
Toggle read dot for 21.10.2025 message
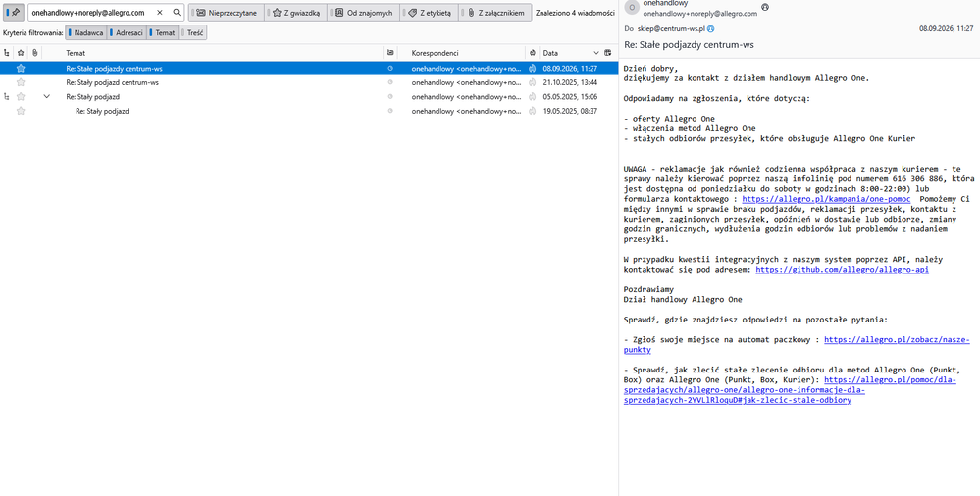tap(390, 82)
